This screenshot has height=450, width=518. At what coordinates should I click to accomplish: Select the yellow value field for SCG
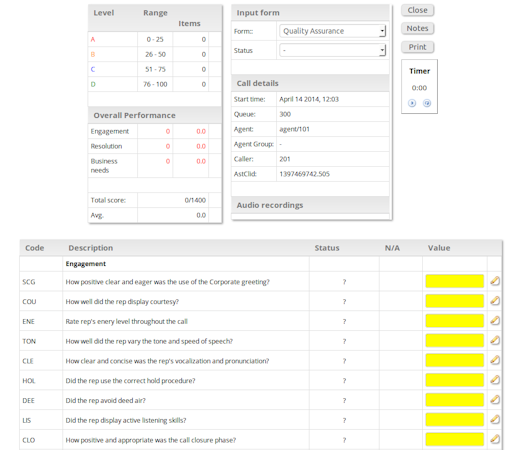[x=455, y=281]
